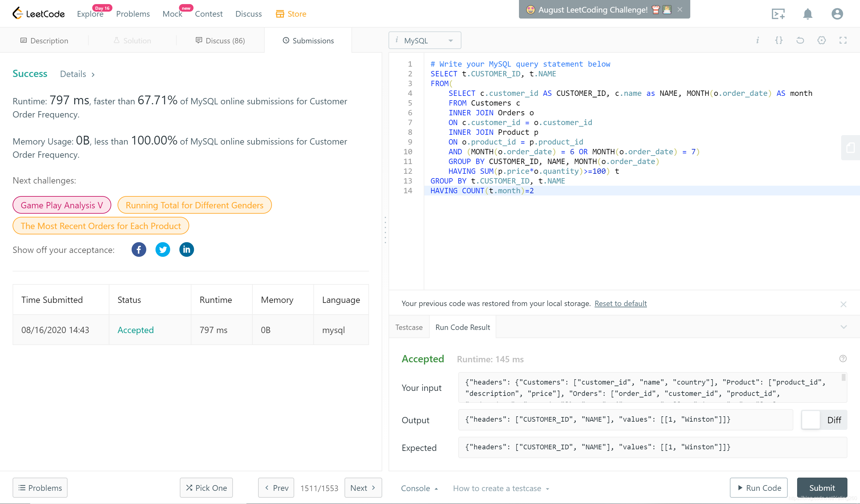Collapse the run result panel chevron
The image size is (860, 504).
tap(843, 327)
